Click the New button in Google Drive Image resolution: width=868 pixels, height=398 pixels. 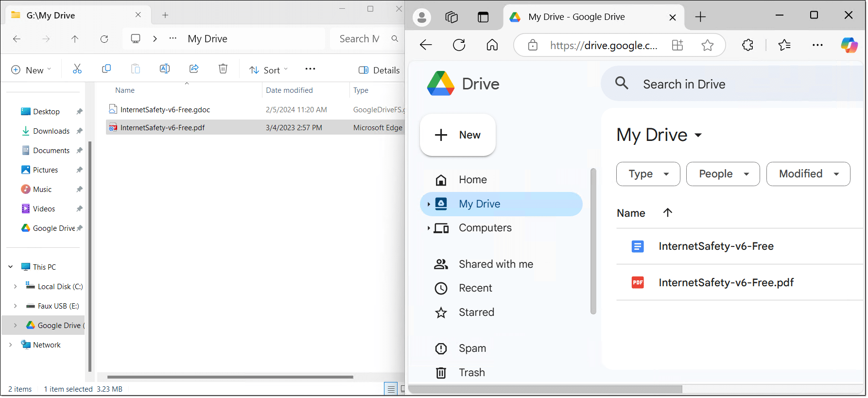click(x=458, y=135)
